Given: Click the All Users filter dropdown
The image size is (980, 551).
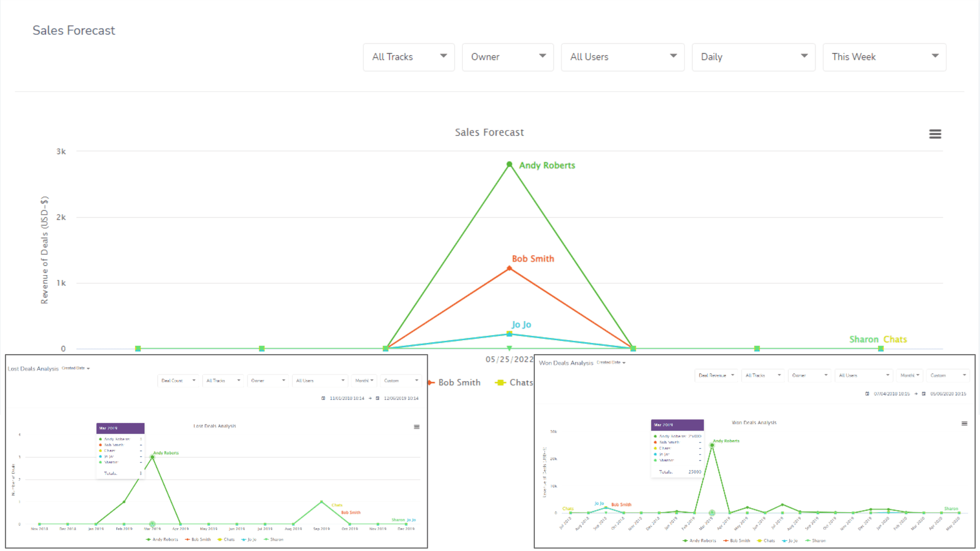Looking at the screenshot, I should (x=622, y=57).
